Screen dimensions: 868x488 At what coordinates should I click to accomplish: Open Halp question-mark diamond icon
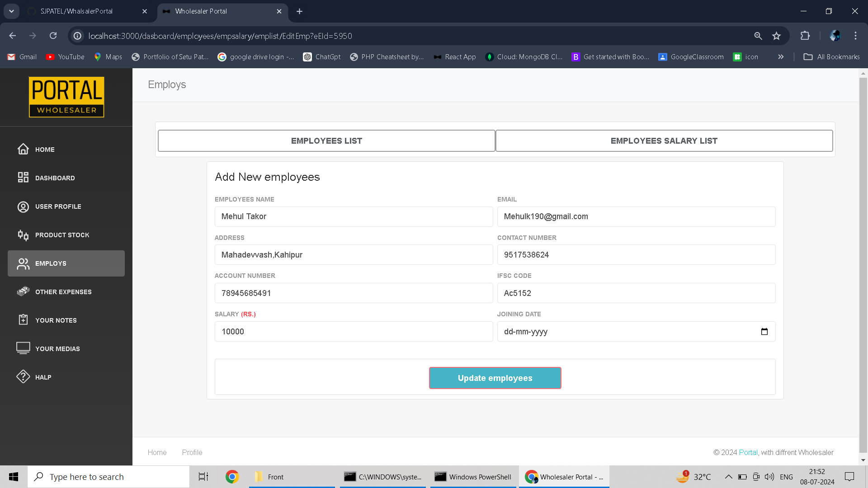tap(23, 376)
